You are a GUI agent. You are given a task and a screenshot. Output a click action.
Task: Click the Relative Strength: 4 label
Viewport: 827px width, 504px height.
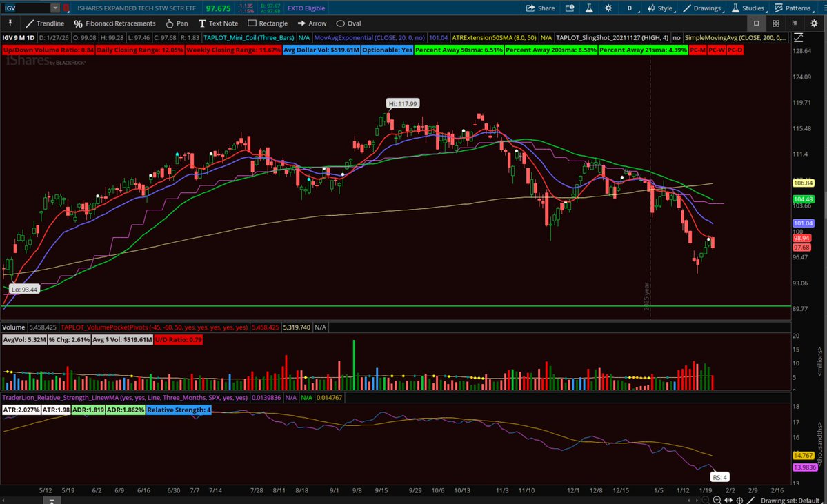click(x=179, y=410)
